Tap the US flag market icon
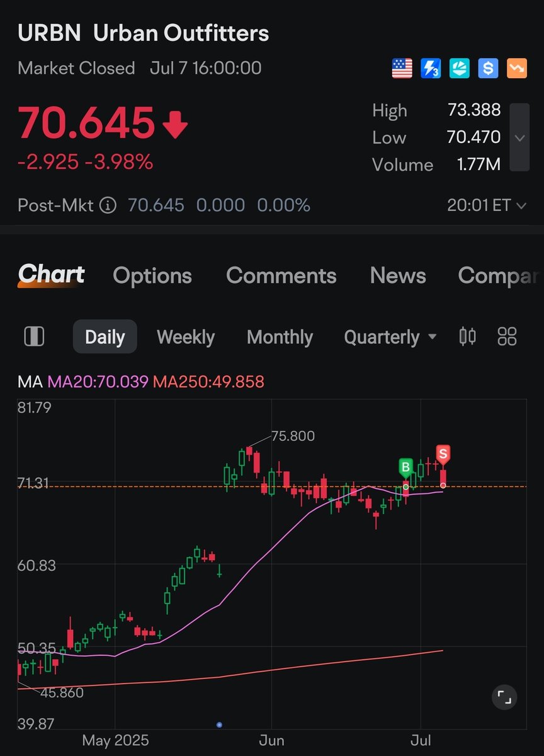Viewport: 544px width, 756px height. (402, 68)
